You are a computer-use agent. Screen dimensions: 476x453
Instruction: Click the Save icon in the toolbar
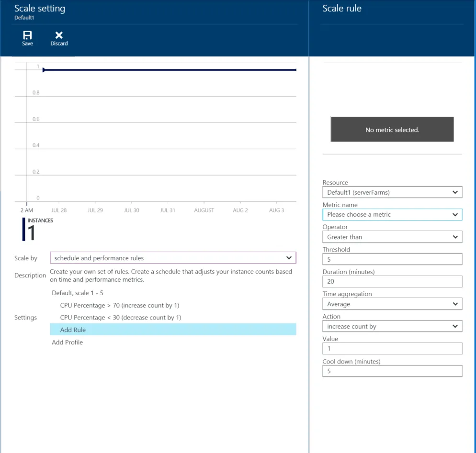coord(27,35)
